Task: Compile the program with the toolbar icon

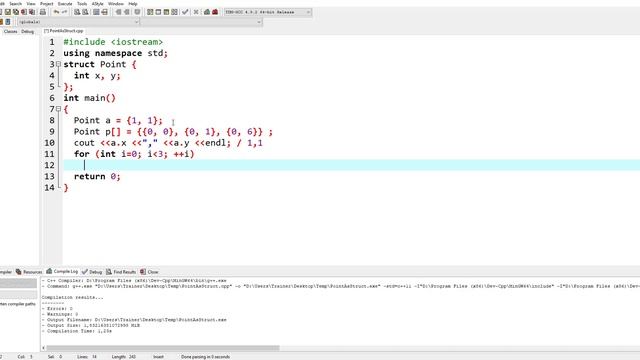Action: click(x=150, y=12)
